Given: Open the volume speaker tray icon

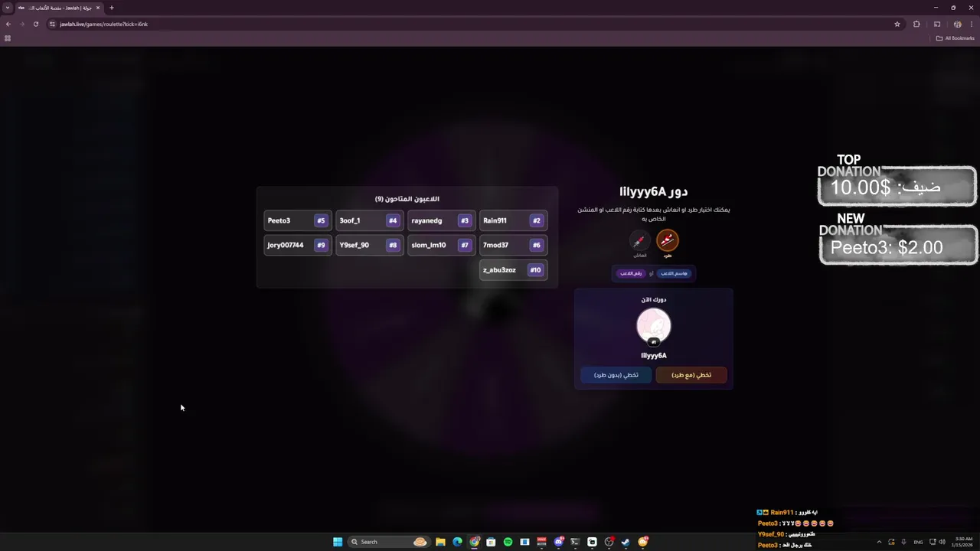Looking at the screenshot, I should pyautogui.click(x=942, y=542).
